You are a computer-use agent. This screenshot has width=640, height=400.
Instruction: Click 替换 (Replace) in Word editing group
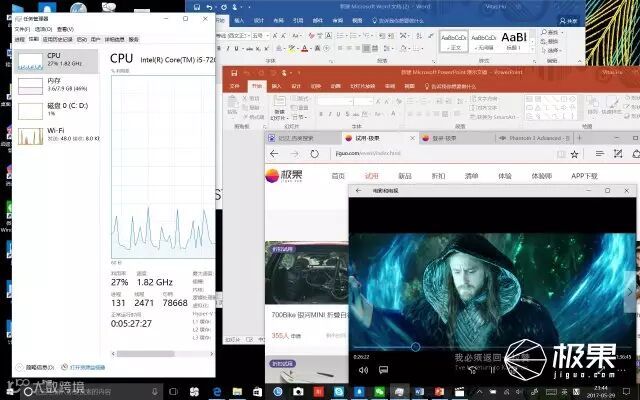point(549,41)
